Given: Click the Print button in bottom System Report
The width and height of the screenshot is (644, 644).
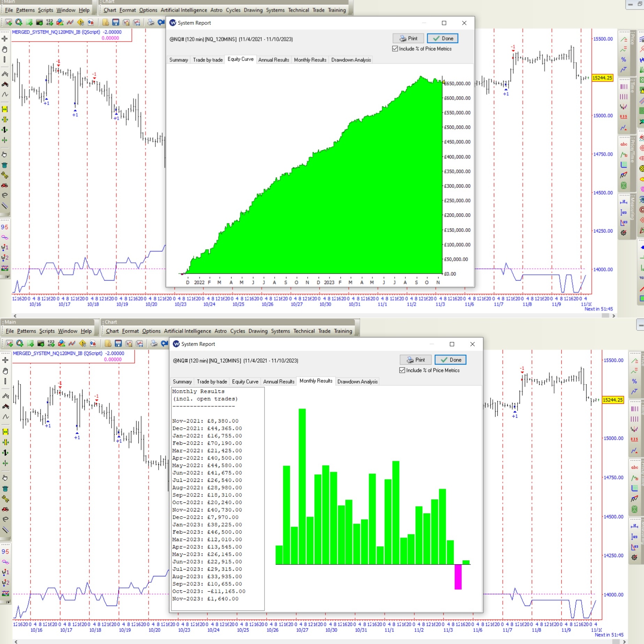Looking at the screenshot, I should 415,360.
